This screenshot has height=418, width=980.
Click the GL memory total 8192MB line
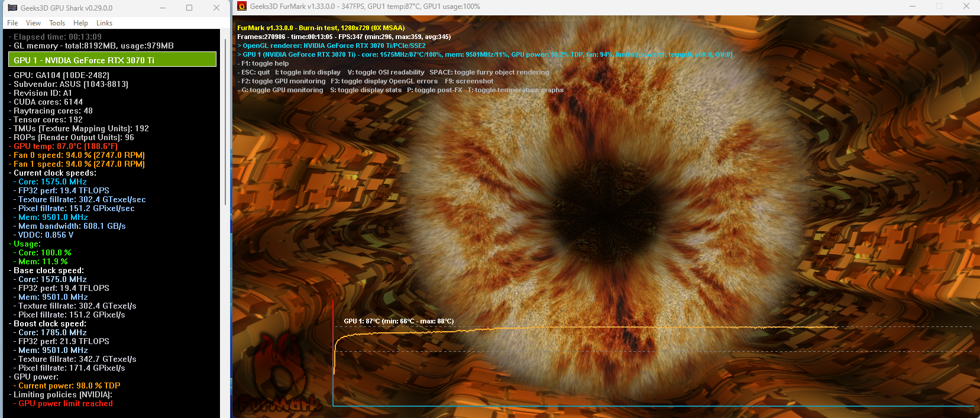[91, 46]
